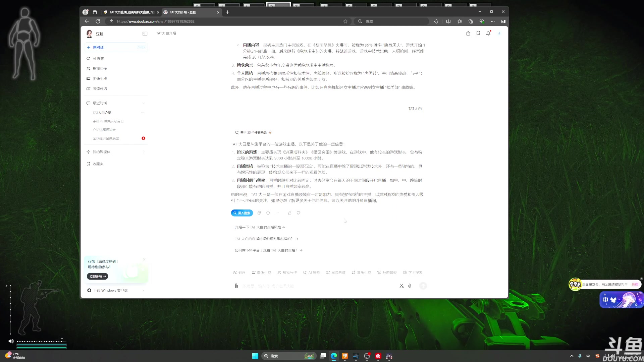644x362 pixels.
Task: Close the TAT大白介绍 - 豆包 tab
Action: coord(218,12)
